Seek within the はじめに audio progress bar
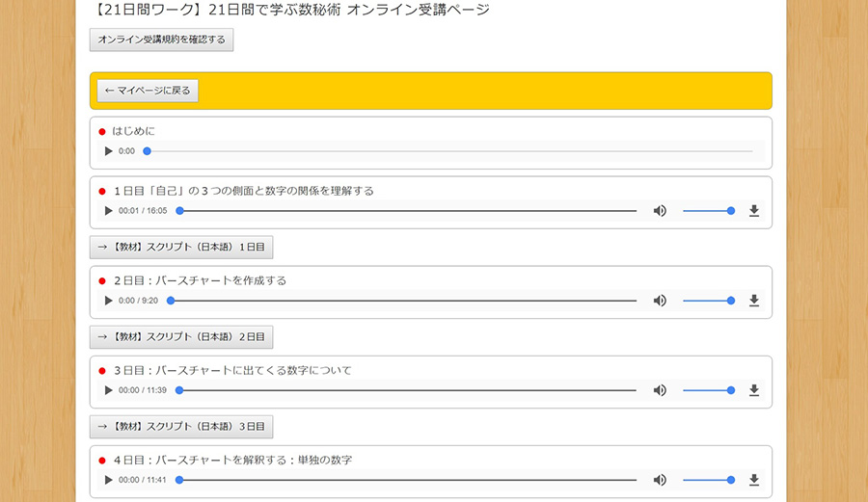The height and width of the screenshot is (502, 868). [448, 151]
